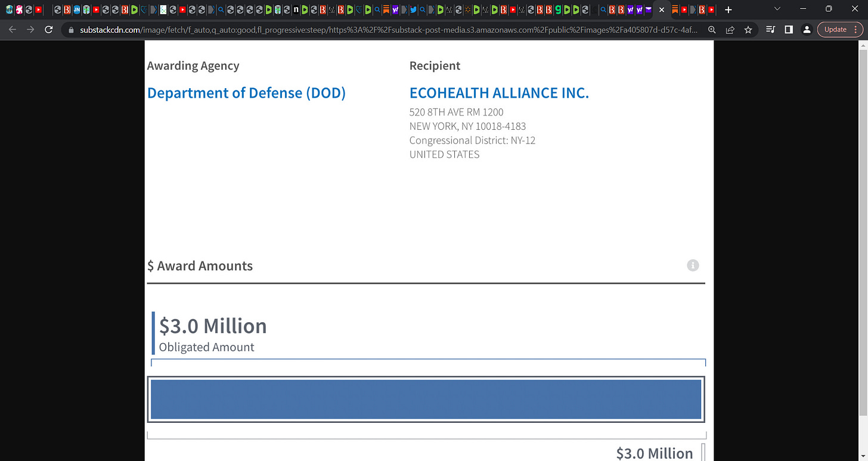Image resolution: width=868 pixels, height=461 pixels.
Task: Open the zoom magnifier in address bar
Action: (712, 29)
